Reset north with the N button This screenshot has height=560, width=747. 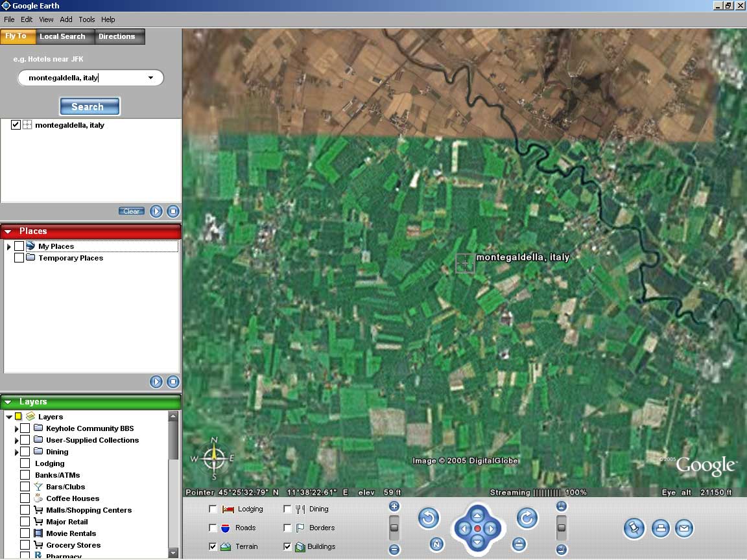coord(436,544)
